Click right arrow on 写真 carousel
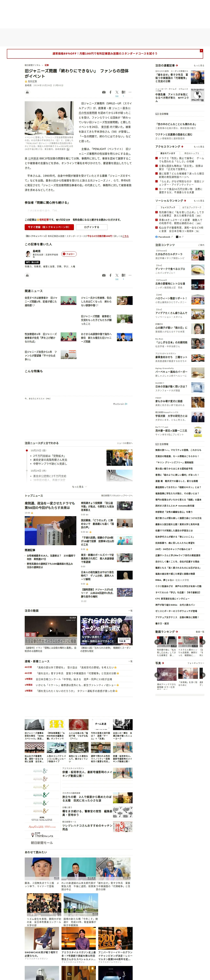The width and height of the screenshot is (210, 980). 203,675
